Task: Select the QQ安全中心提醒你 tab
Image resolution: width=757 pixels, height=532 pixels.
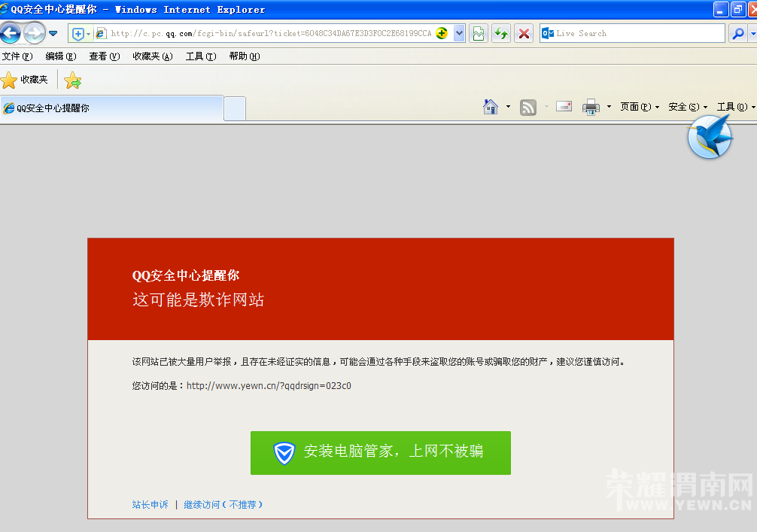Action: point(113,108)
